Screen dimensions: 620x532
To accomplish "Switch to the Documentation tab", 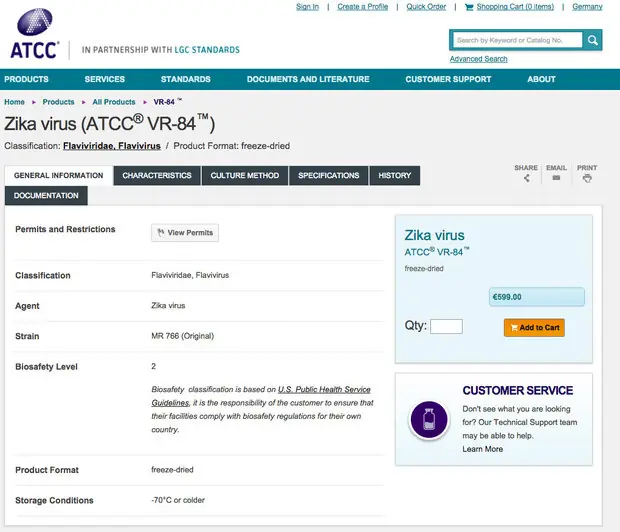I will tap(46, 196).
